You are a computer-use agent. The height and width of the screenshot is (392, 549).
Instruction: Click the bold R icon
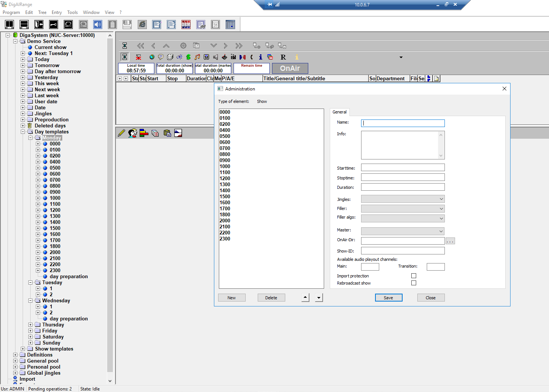(283, 57)
